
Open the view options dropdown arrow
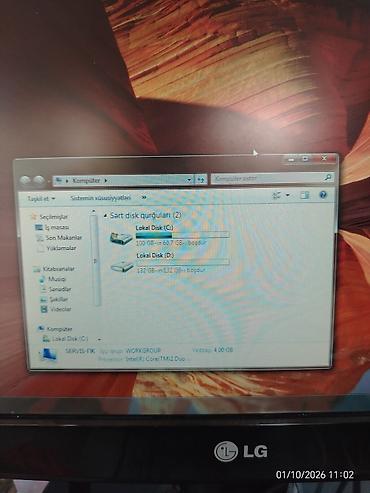pos(288,195)
